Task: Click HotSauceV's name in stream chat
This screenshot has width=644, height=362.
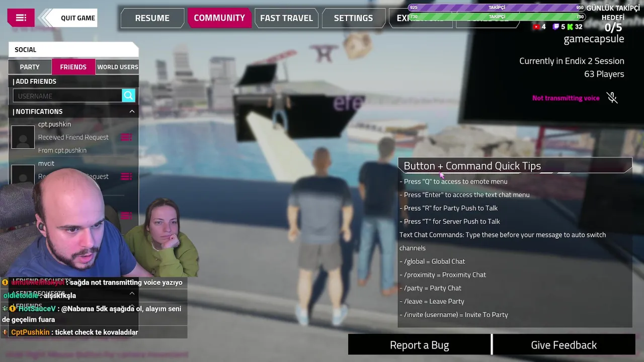Action: point(37,309)
